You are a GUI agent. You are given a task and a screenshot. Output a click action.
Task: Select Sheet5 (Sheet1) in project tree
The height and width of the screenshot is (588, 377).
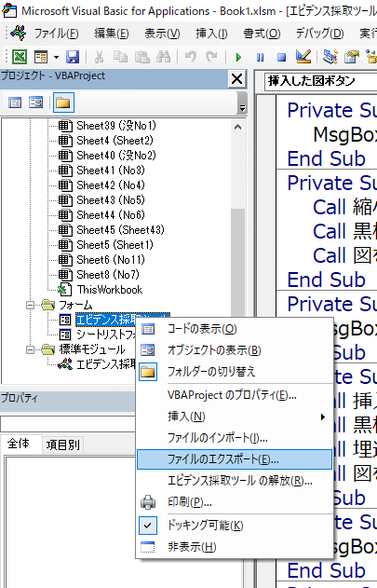pyautogui.click(x=114, y=245)
